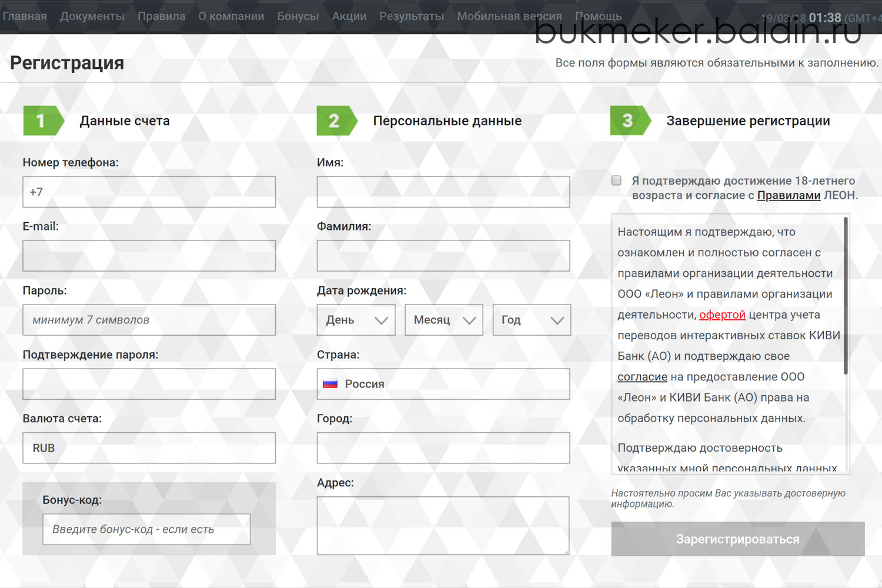Open the Год birth year dropdown
882x588 pixels.
tap(532, 320)
